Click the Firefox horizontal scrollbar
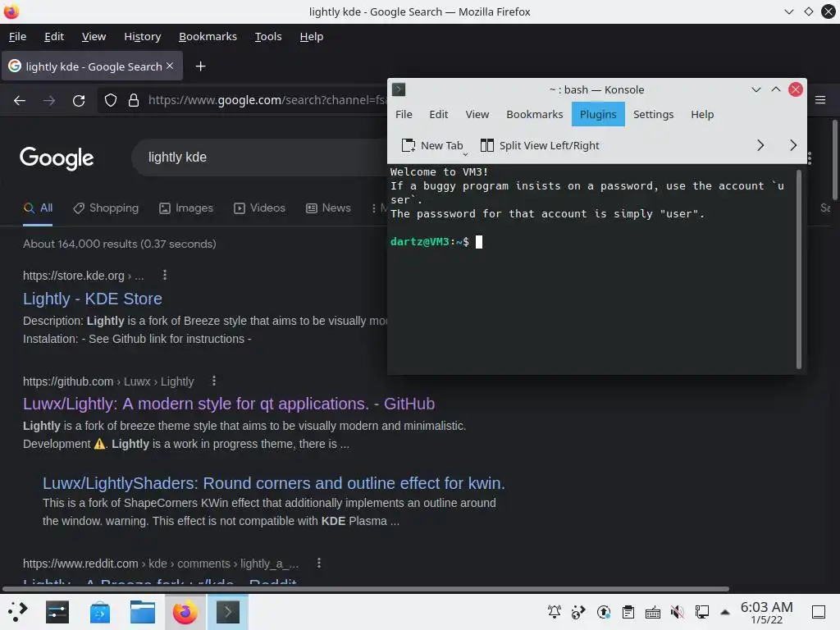The image size is (840, 630). tap(365, 589)
